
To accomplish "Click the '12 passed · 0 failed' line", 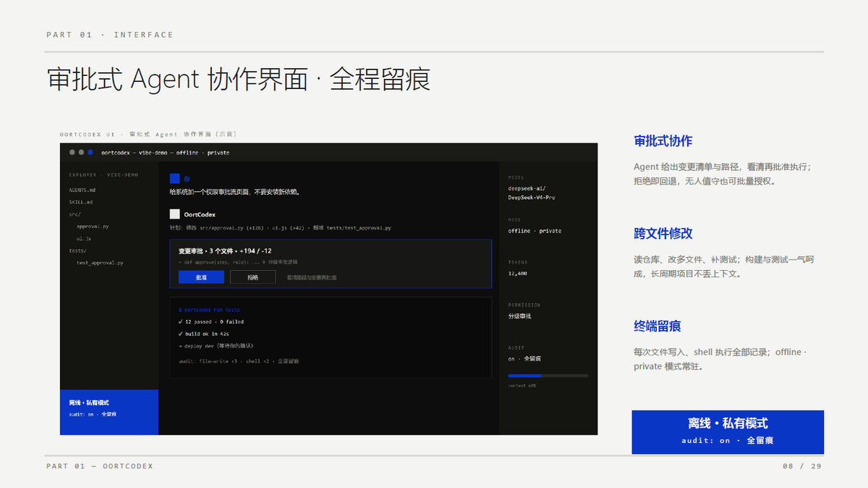I will click(211, 321).
